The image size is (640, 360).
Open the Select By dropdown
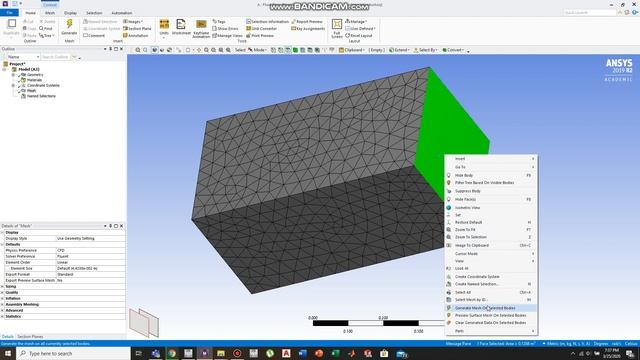click(425, 50)
